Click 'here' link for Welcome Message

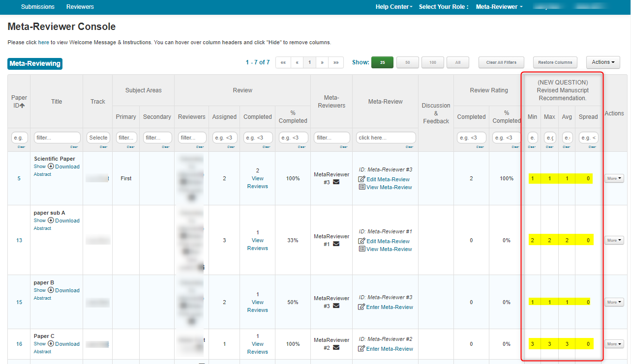click(x=44, y=42)
